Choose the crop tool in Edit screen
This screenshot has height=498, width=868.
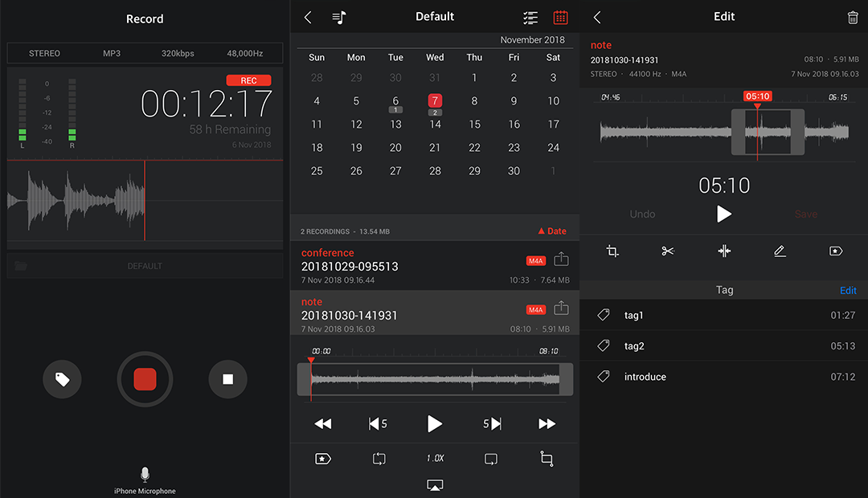(612, 251)
